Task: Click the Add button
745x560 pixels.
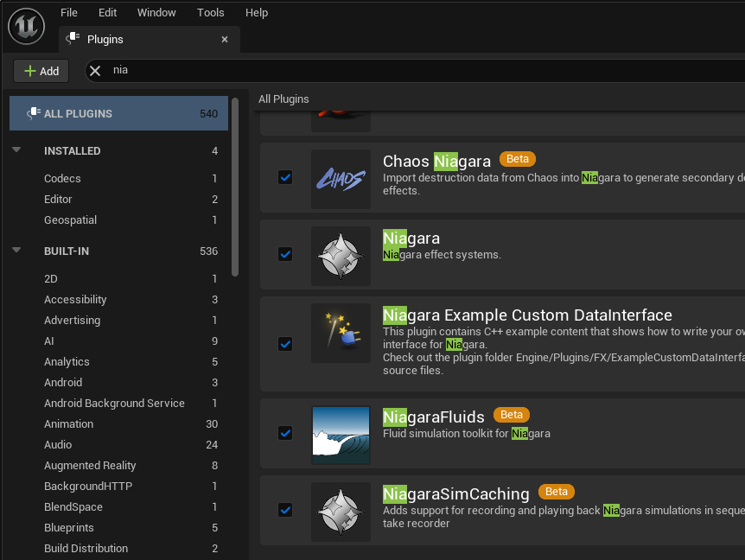Action: [x=41, y=71]
